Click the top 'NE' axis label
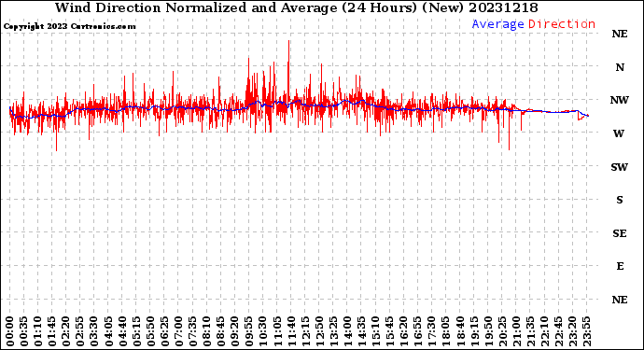Viewport: 644px width, 350px height. tap(620, 34)
